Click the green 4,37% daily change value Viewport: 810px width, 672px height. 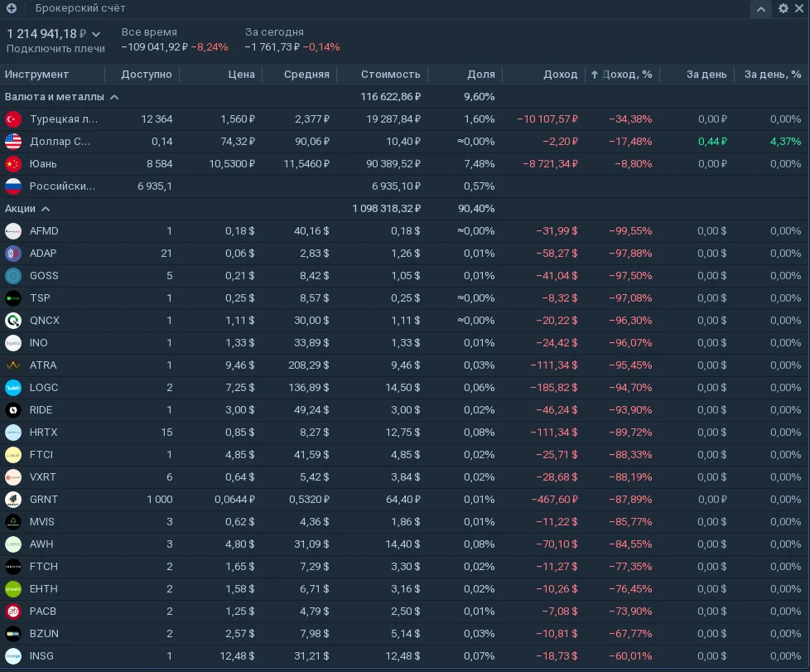[x=785, y=142]
